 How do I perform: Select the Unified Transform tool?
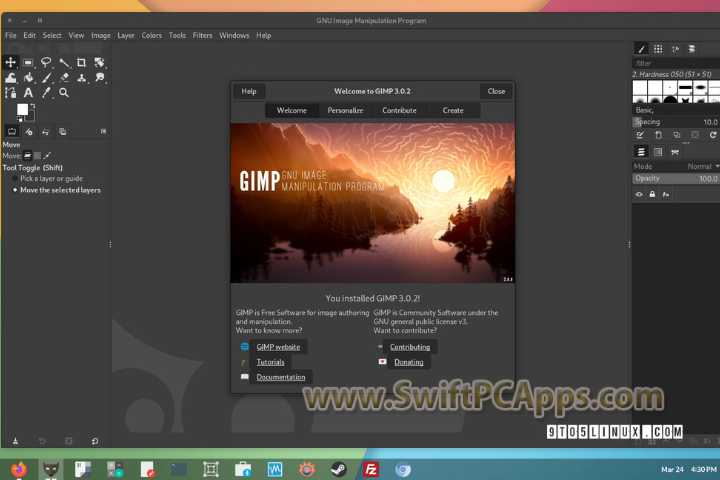click(99, 62)
